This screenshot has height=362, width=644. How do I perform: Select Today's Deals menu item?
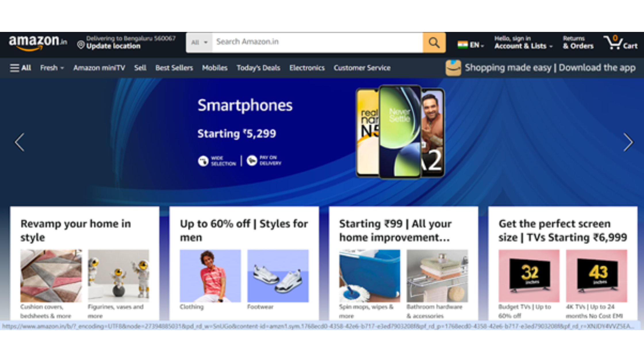pyautogui.click(x=258, y=68)
